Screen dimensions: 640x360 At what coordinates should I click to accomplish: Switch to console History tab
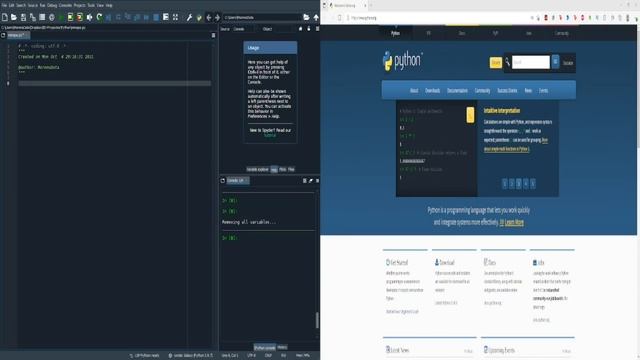(282, 347)
